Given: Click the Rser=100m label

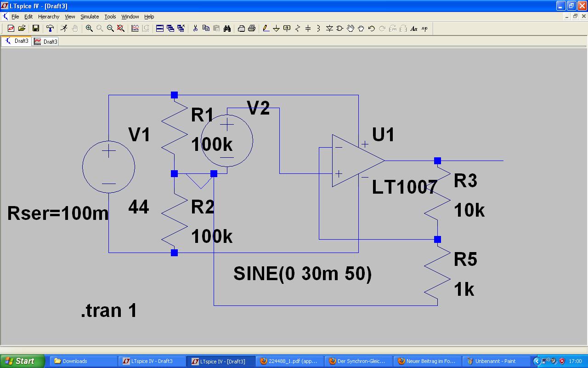Looking at the screenshot, I should [x=58, y=214].
